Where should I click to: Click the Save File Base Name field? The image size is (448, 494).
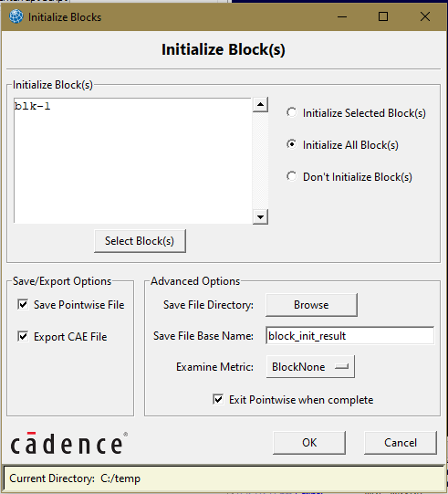coord(350,336)
